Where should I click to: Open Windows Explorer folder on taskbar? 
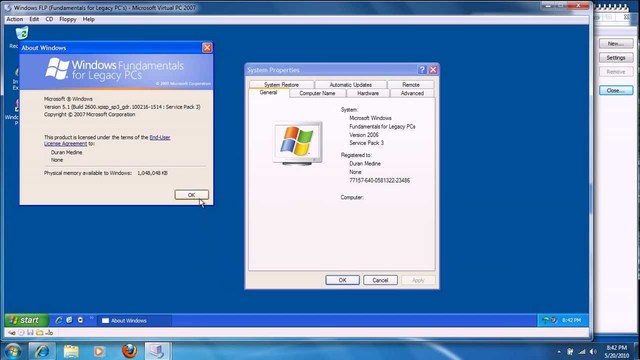click(71, 351)
